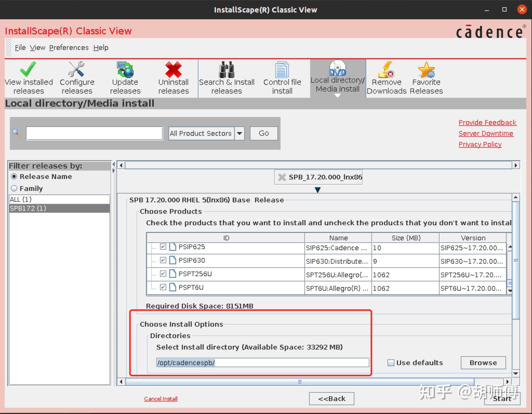Screen dimensions: 532x414
Task: Click scroll left arrow of top scrollbar
Action: [x=121, y=165]
